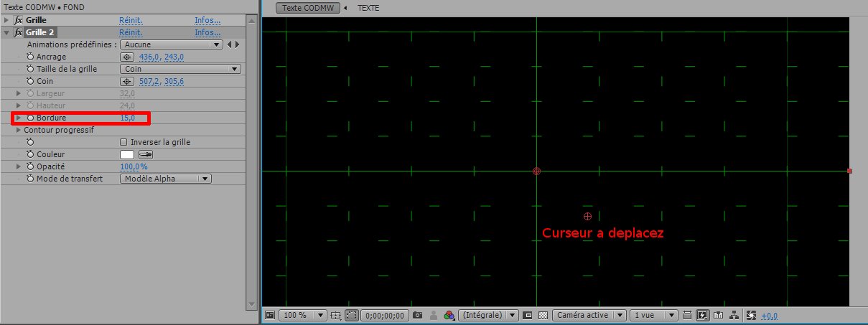The width and height of the screenshot is (868, 325).
Task: Toggle the fx switch for Grille effect
Action: point(19,20)
